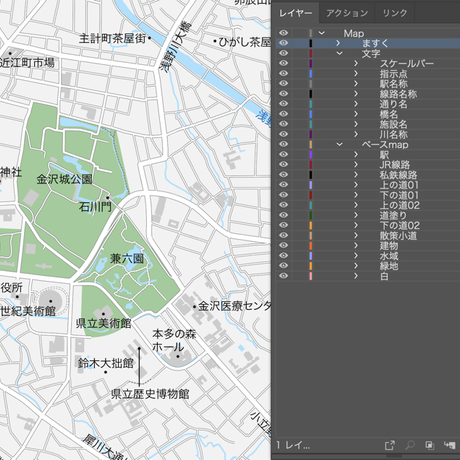Select the 道塗り layer row

tap(368, 215)
